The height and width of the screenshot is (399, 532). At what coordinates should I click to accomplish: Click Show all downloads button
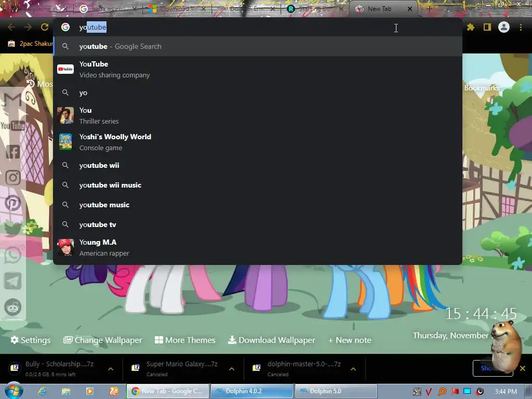point(493,368)
